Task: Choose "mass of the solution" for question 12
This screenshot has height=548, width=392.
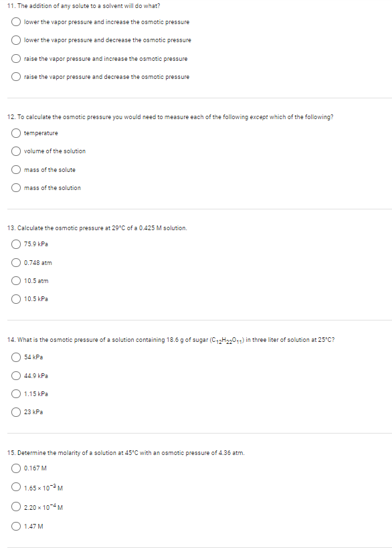Action: pyautogui.click(x=15, y=187)
